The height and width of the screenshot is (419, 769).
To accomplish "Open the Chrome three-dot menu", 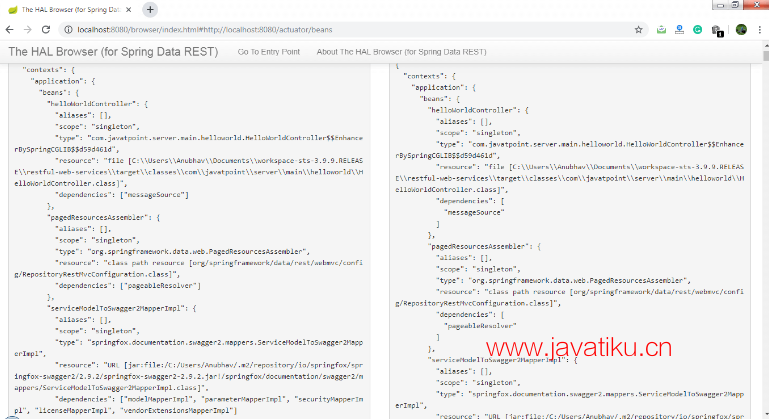I will click(759, 30).
